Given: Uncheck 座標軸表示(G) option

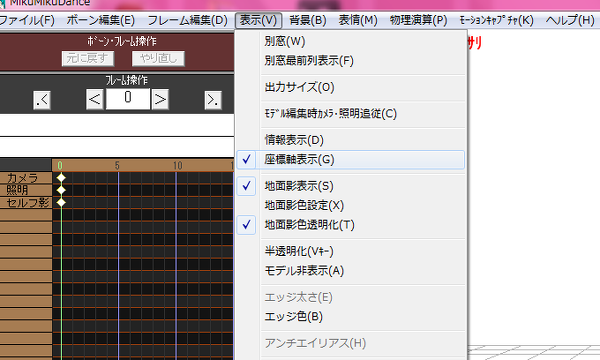Looking at the screenshot, I should coord(351,160).
